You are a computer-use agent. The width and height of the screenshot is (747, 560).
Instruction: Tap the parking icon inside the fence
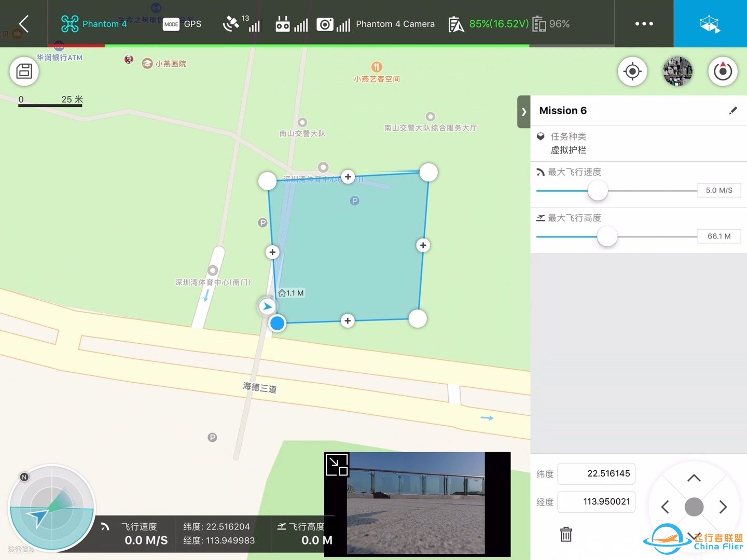[x=354, y=201]
